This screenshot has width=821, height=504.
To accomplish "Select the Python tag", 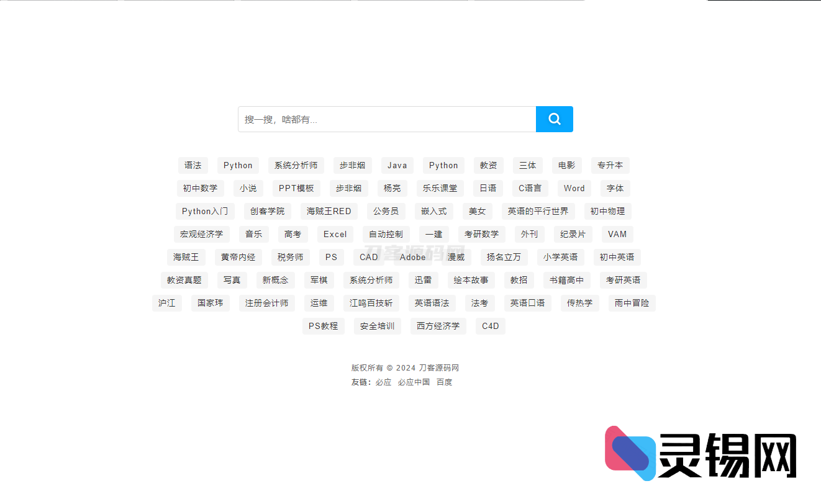I will pos(238,165).
